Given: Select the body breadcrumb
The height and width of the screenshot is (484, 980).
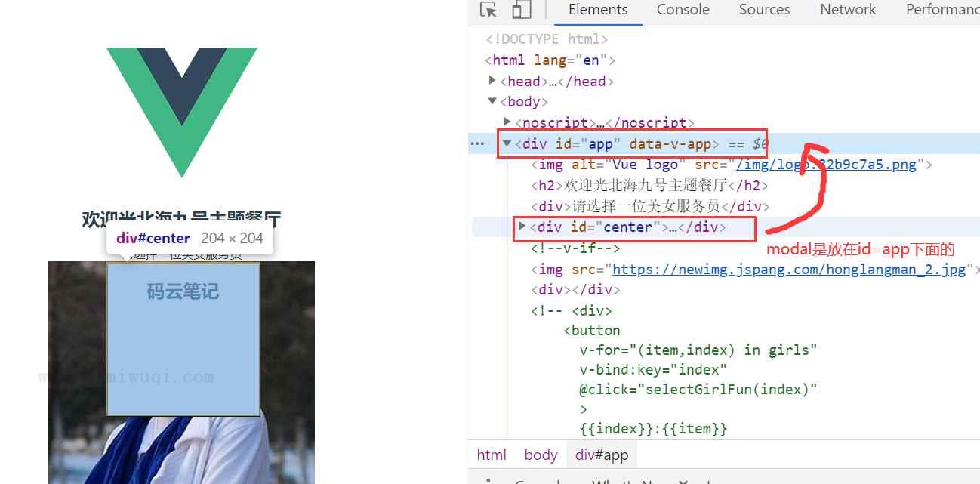Looking at the screenshot, I should [x=541, y=455].
